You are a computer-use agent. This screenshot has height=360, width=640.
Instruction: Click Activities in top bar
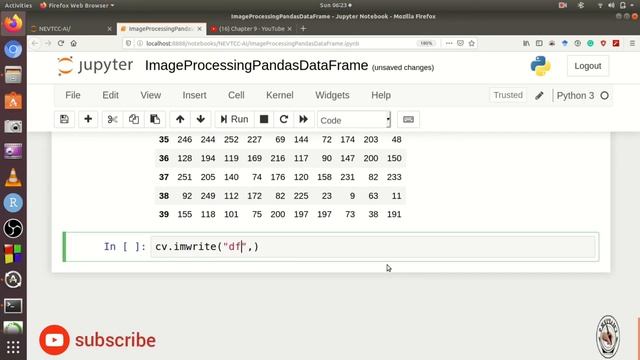point(18,5)
